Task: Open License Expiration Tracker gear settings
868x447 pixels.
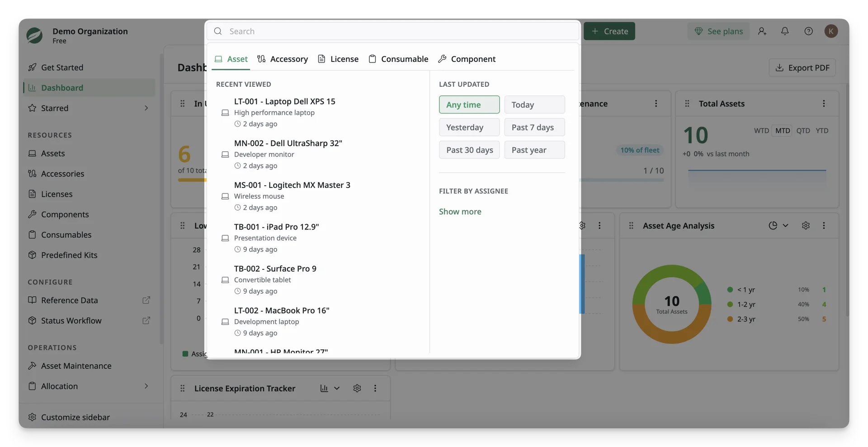Action: (x=357, y=388)
